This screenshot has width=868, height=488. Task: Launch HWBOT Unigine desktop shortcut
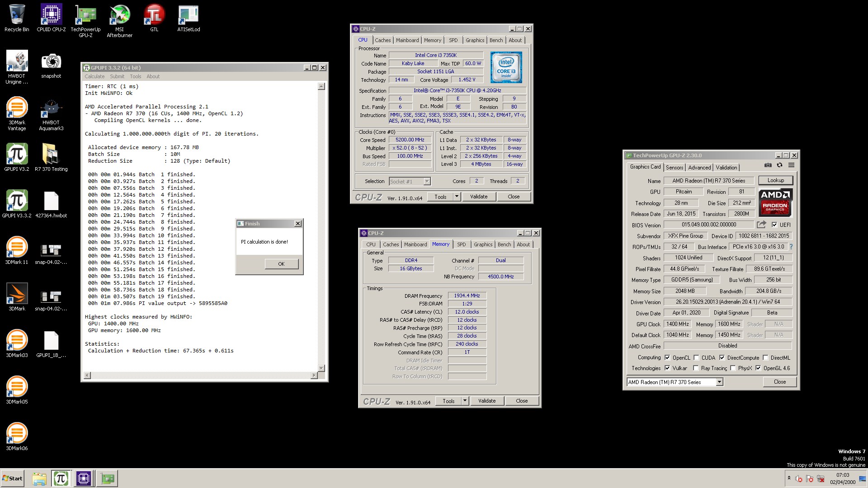pos(17,67)
